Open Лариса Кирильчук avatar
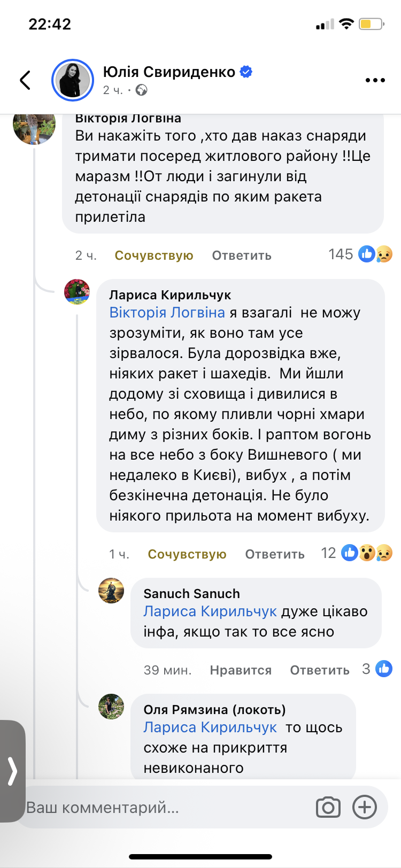 (x=77, y=292)
